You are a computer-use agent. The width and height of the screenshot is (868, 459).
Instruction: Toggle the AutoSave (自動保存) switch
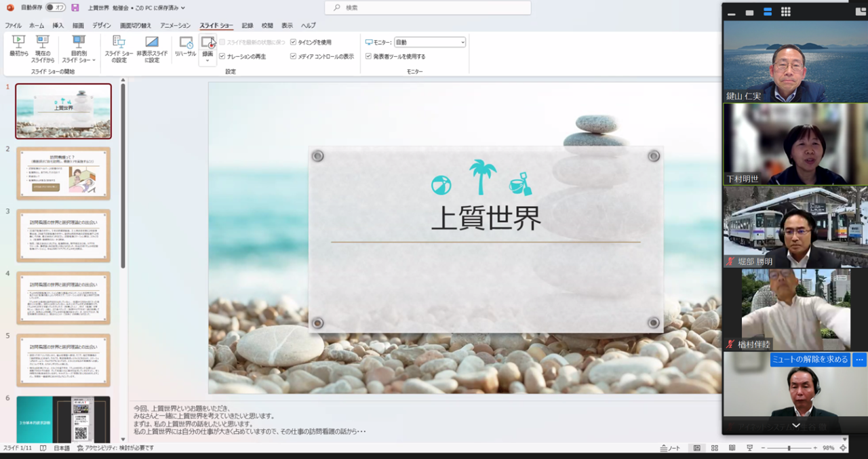tap(56, 7)
